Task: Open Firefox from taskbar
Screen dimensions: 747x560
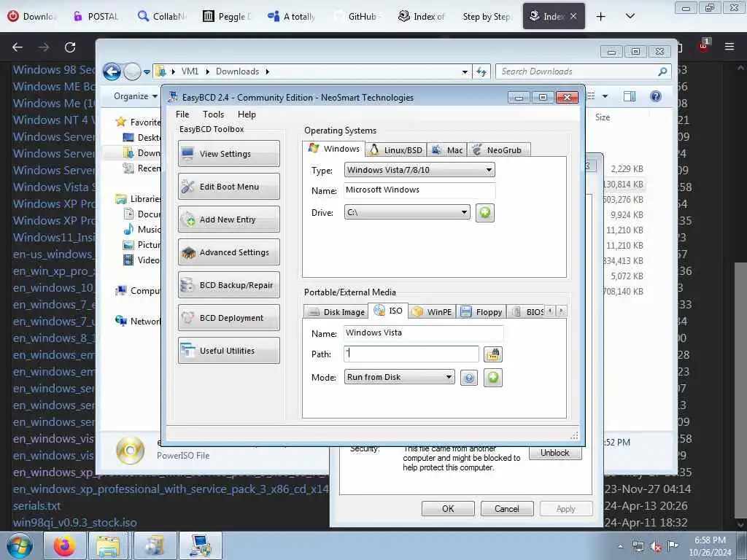Action: point(64,545)
